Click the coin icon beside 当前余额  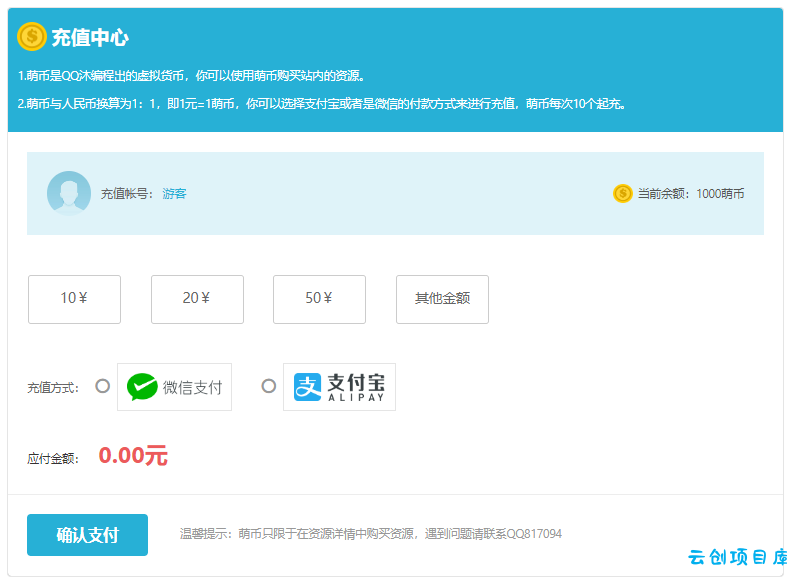tap(622, 193)
